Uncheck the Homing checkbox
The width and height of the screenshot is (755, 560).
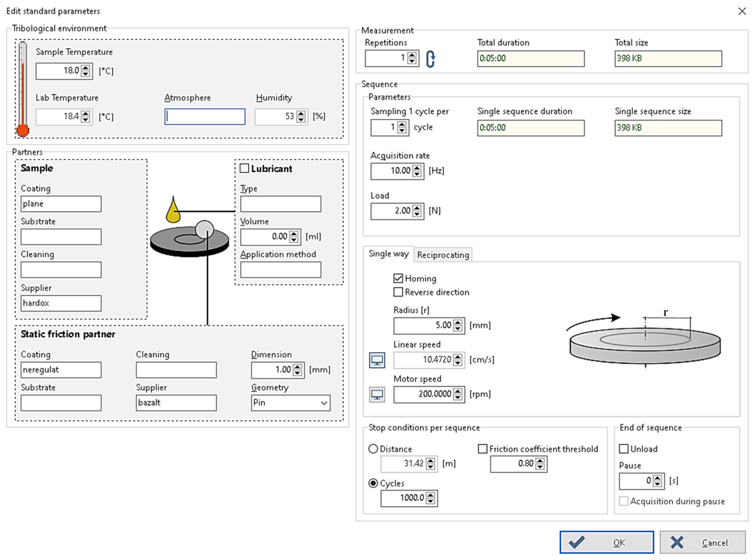point(398,279)
